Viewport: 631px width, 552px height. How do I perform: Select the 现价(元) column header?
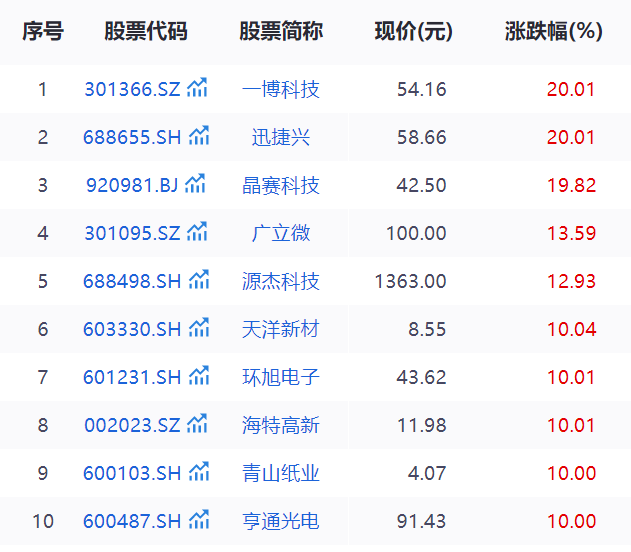click(414, 31)
